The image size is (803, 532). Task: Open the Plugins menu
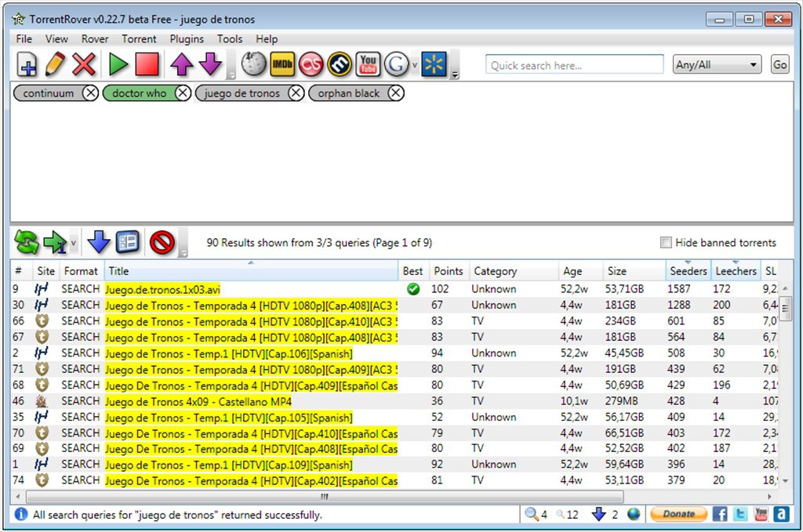[x=187, y=38]
